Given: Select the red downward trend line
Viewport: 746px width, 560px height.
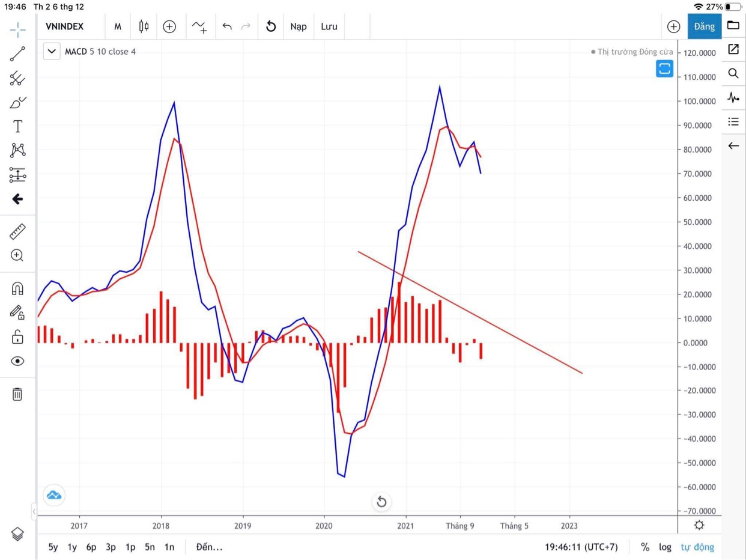Looking at the screenshot, I should click(470, 312).
